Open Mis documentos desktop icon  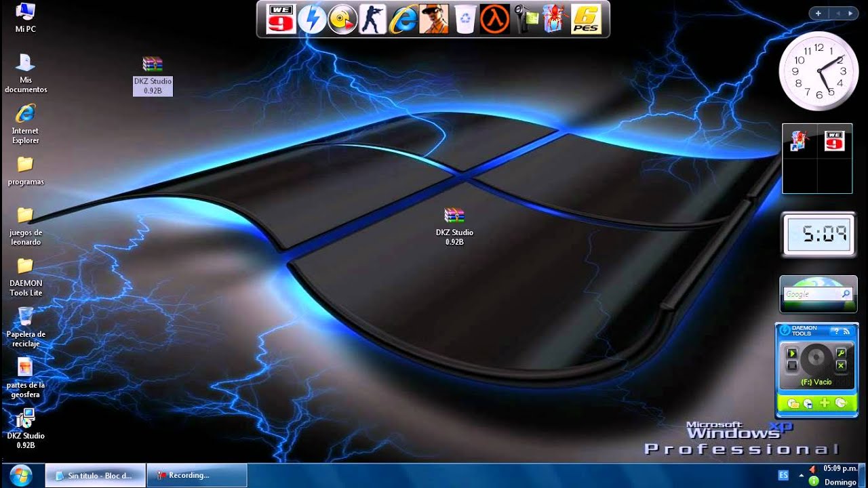click(26, 73)
